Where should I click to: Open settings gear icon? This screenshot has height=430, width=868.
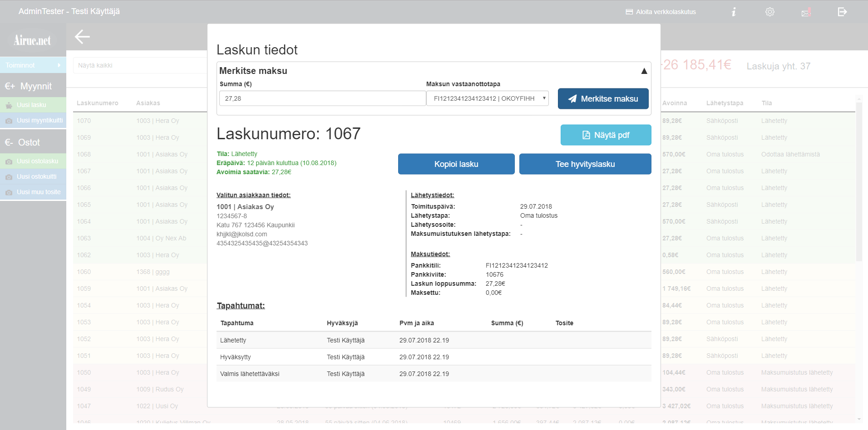click(x=769, y=12)
